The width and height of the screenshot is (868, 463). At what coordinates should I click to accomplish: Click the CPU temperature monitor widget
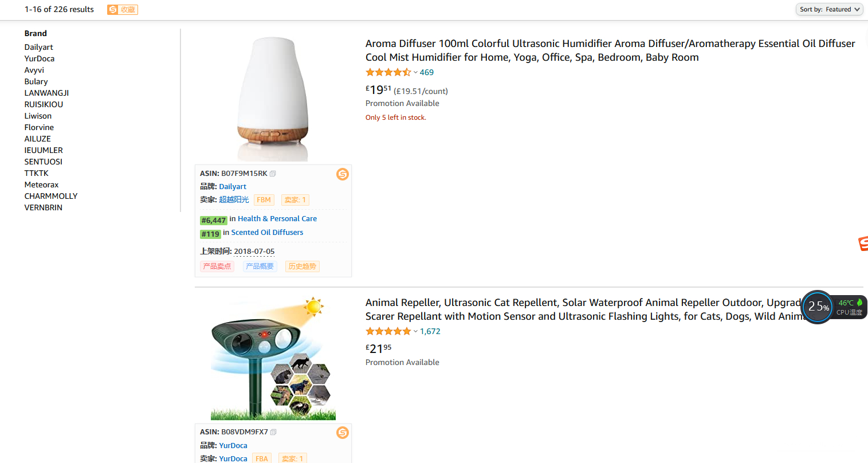pyautogui.click(x=834, y=307)
